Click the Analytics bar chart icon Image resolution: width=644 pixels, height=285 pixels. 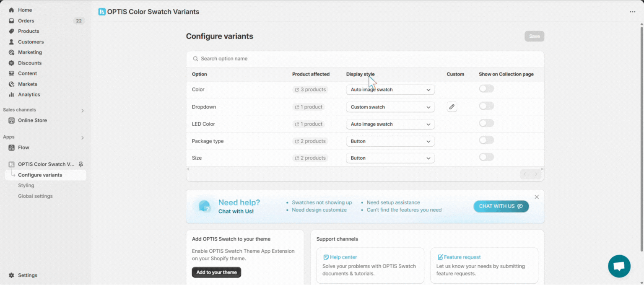click(11, 95)
